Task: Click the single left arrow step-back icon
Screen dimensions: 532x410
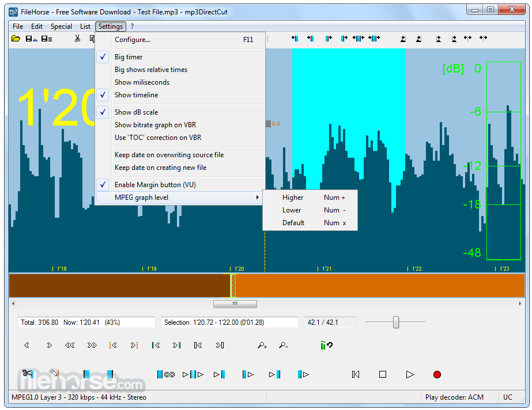Action: click(27, 346)
